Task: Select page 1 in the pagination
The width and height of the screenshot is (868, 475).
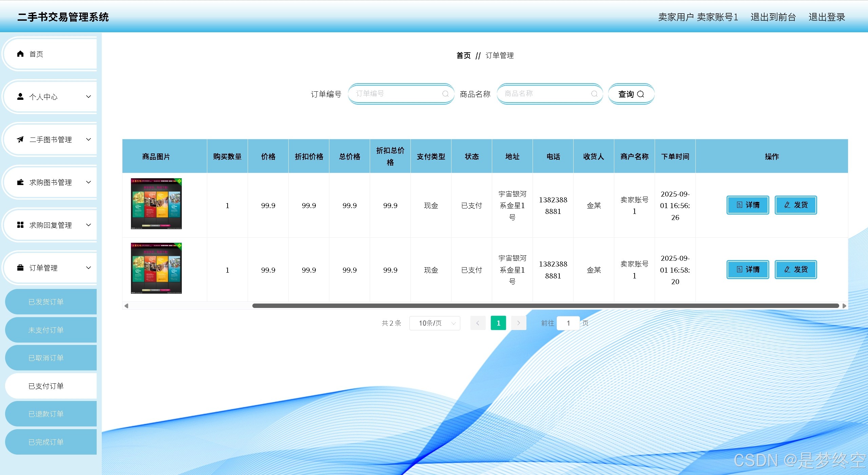Action: pyautogui.click(x=498, y=323)
